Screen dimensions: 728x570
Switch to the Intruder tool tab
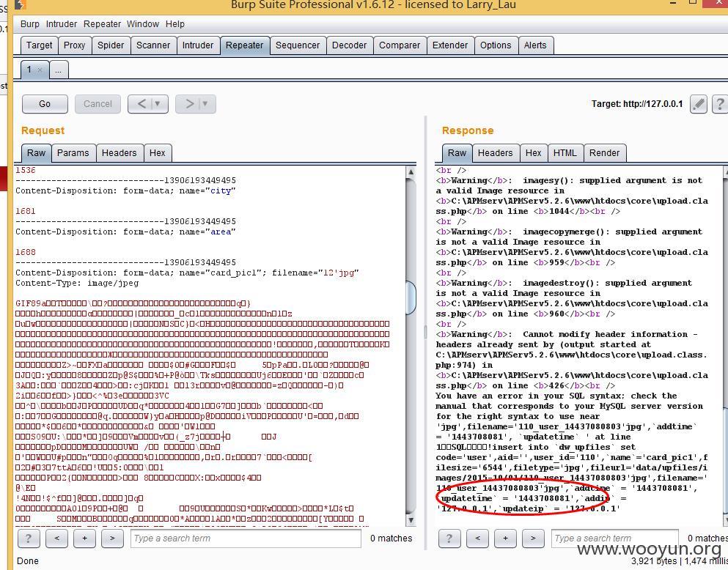(x=198, y=45)
